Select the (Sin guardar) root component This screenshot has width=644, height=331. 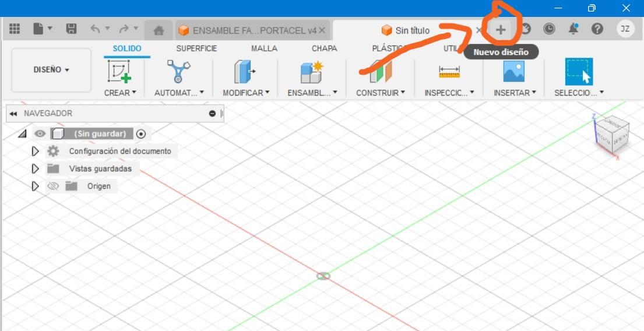pyautogui.click(x=100, y=133)
